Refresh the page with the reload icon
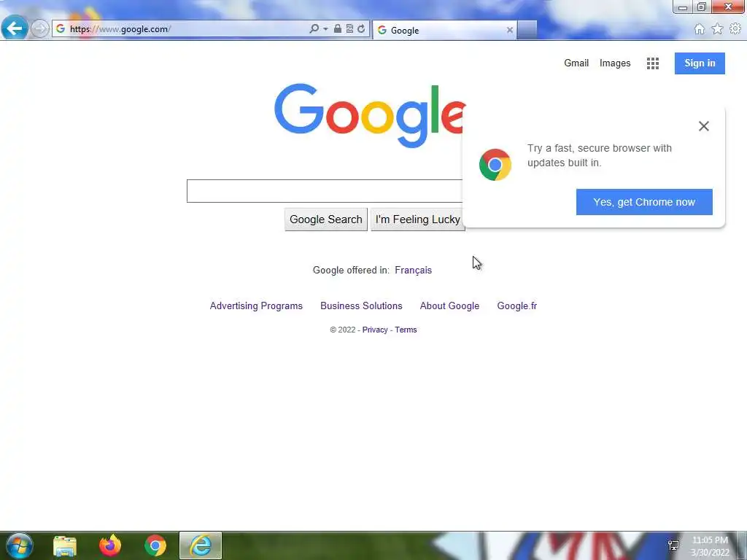Viewport: 747px width, 560px height. coord(361,29)
